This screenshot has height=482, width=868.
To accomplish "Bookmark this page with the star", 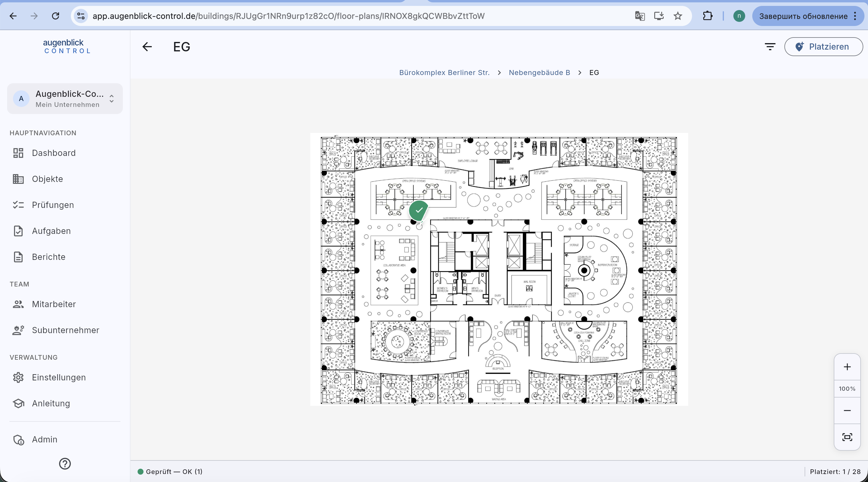I will (x=678, y=16).
